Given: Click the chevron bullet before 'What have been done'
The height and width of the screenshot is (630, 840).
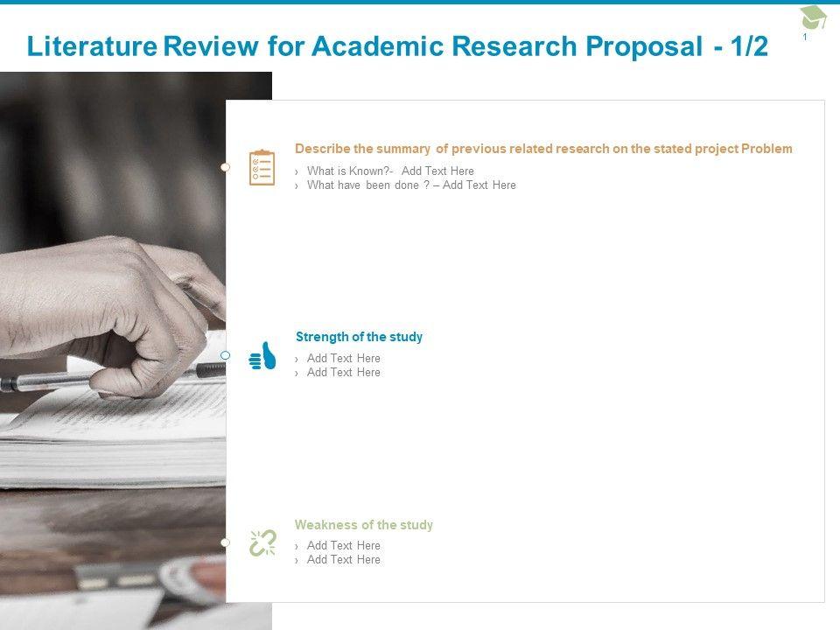Looking at the screenshot, I should (x=297, y=185).
